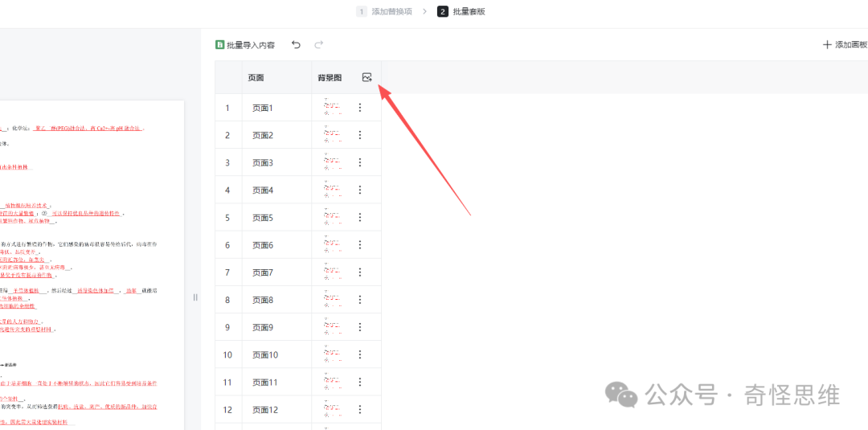Click the 页面1 name cell
Viewport: 868px width, 430px height.
[x=276, y=108]
